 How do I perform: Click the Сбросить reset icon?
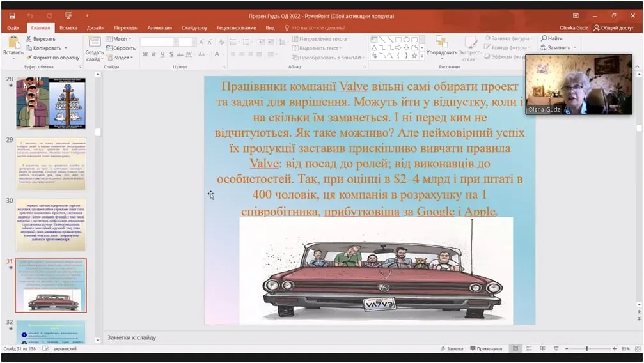tap(109, 48)
